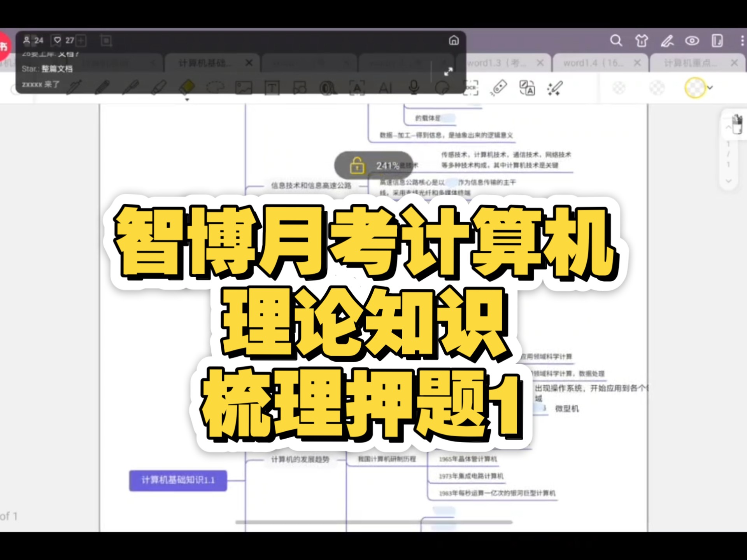This screenshot has height=560, width=747.
Task: Open the color dropdown arrow beside swatch
Action: point(710,88)
